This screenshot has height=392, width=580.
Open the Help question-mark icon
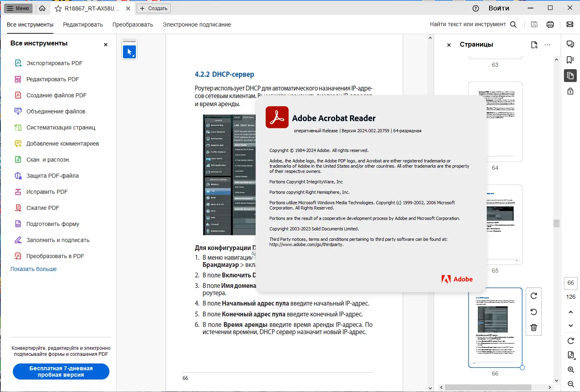coord(476,8)
